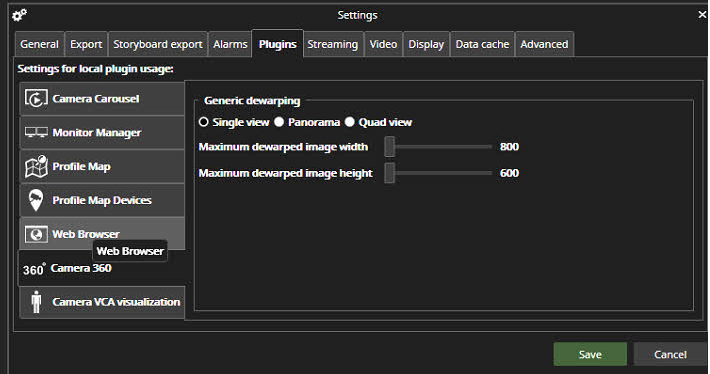Save the plugin settings
The height and width of the screenshot is (374, 710).
[x=590, y=354]
